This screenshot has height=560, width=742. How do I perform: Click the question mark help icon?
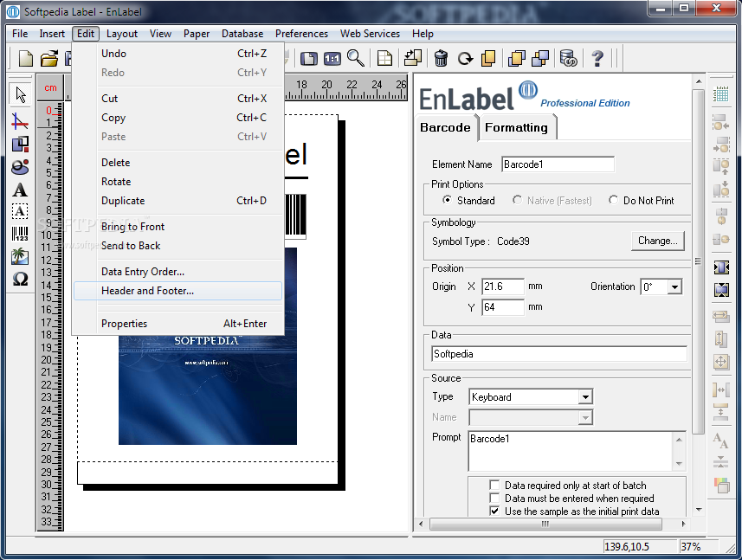coord(597,59)
